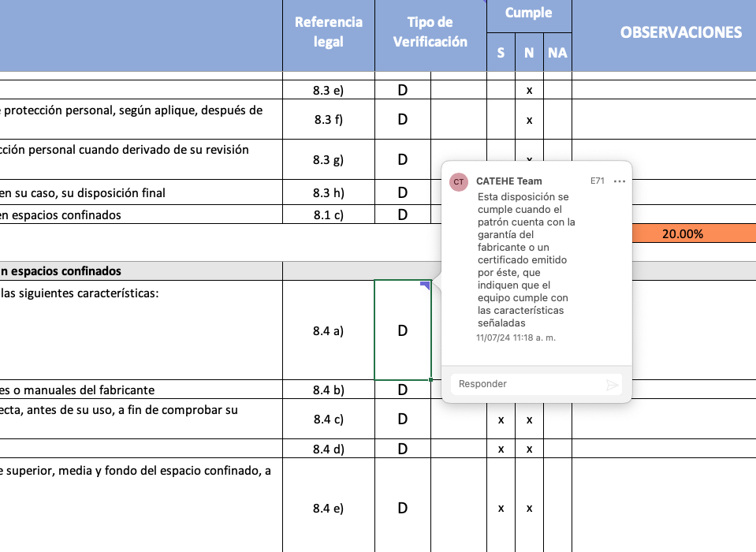Select the '8.3 g)' reference cell
Image resolution: width=756 pixels, height=552 pixels.
pyautogui.click(x=329, y=159)
